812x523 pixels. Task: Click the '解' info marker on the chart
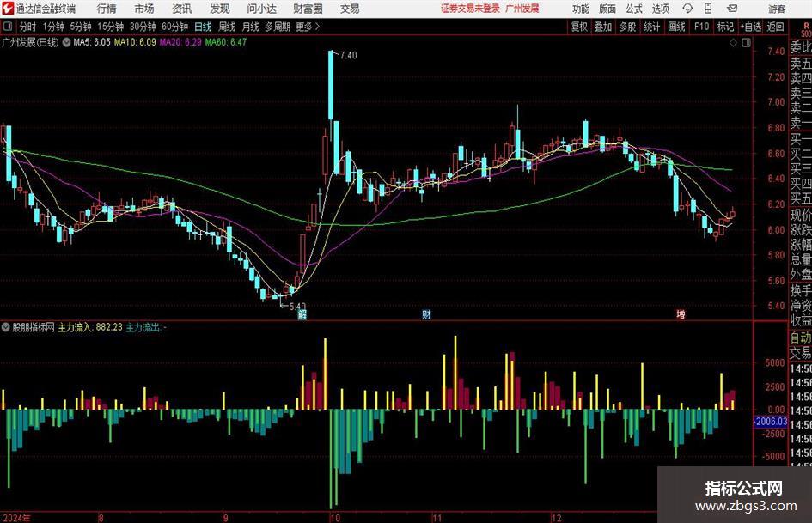coord(302,314)
